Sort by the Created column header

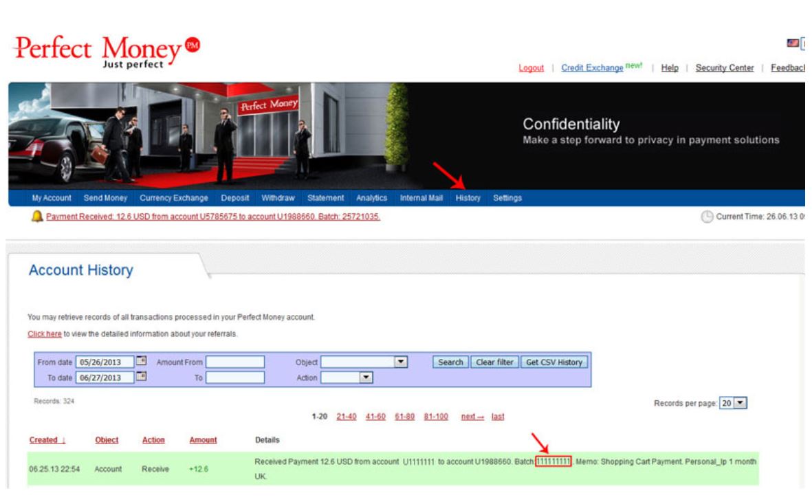pyautogui.click(x=47, y=440)
